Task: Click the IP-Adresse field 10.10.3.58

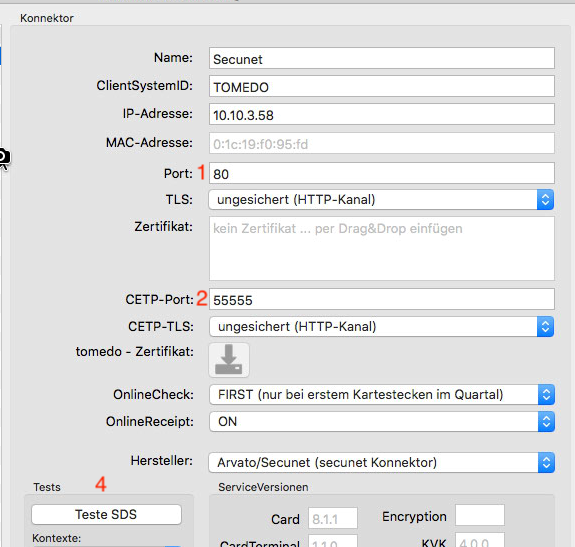Action: (x=382, y=114)
